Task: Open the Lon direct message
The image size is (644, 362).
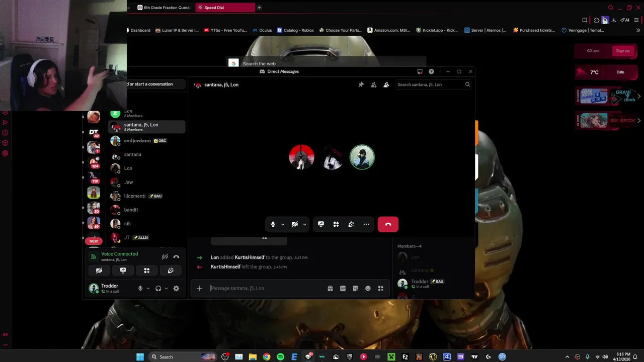Action: click(x=146, y=168)
